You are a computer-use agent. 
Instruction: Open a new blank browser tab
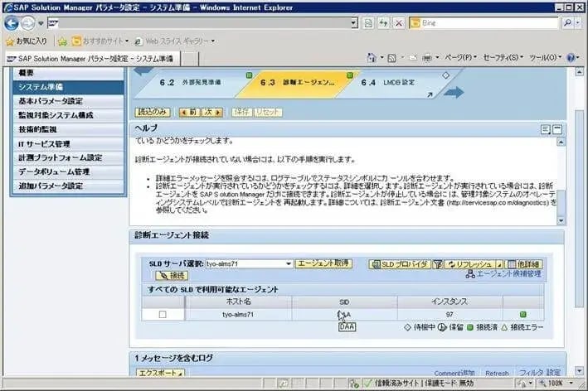pyautogui.click(x=190, y=59)
